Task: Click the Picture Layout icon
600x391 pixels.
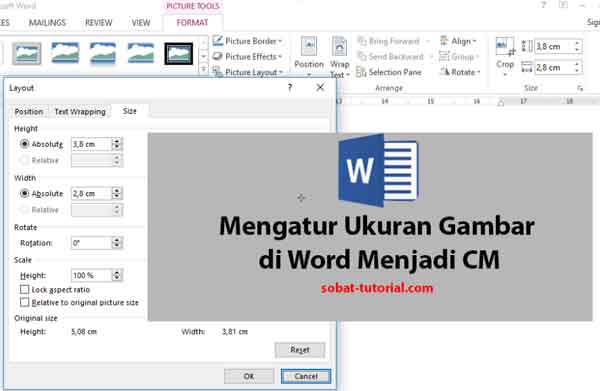Action: (218, 72)
